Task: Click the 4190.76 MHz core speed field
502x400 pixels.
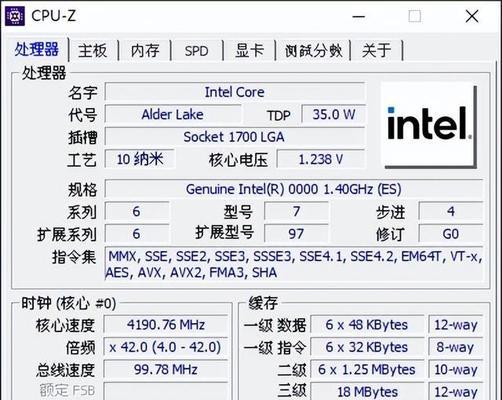Action: point(166,324)
